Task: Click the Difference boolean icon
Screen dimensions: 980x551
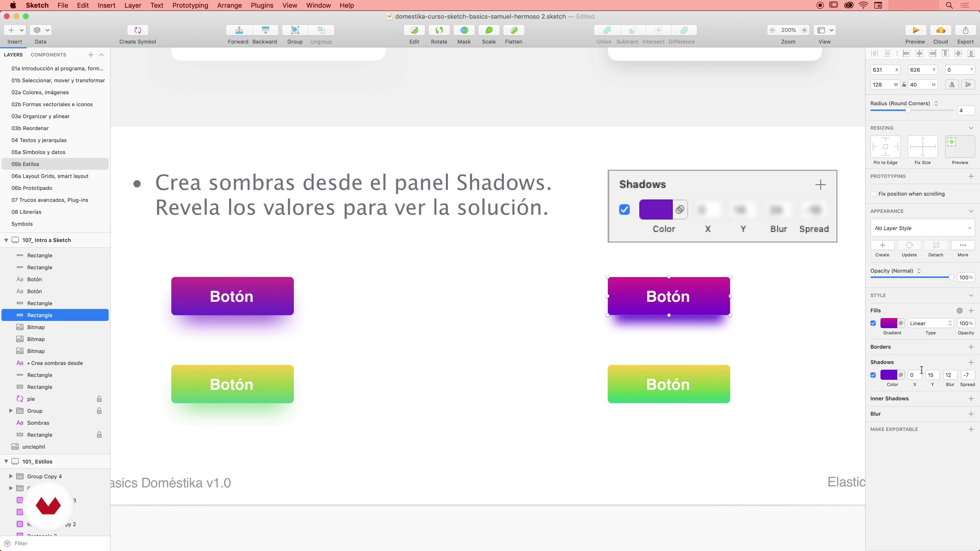Action: 684,30
